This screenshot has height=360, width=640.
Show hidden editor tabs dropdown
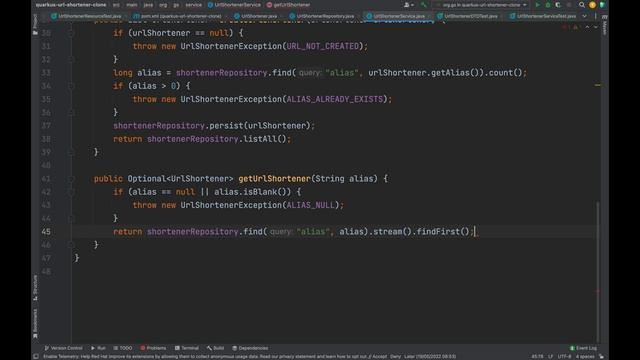point(584,16)
